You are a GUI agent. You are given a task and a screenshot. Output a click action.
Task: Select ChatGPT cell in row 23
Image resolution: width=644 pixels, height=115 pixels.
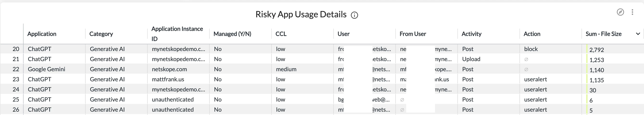click(x=39, y=79)
